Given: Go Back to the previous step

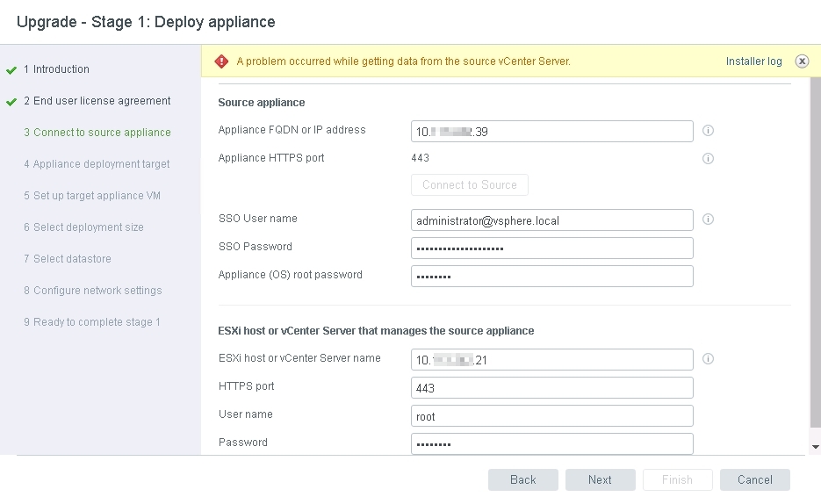Looking at the screenshot, I should [523, 480].
